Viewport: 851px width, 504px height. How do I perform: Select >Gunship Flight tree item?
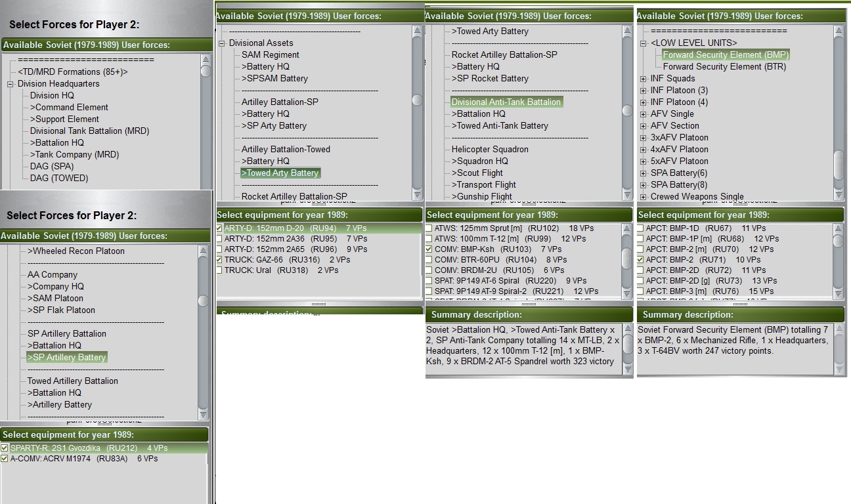pyautogui.click(x=482, y=197)
